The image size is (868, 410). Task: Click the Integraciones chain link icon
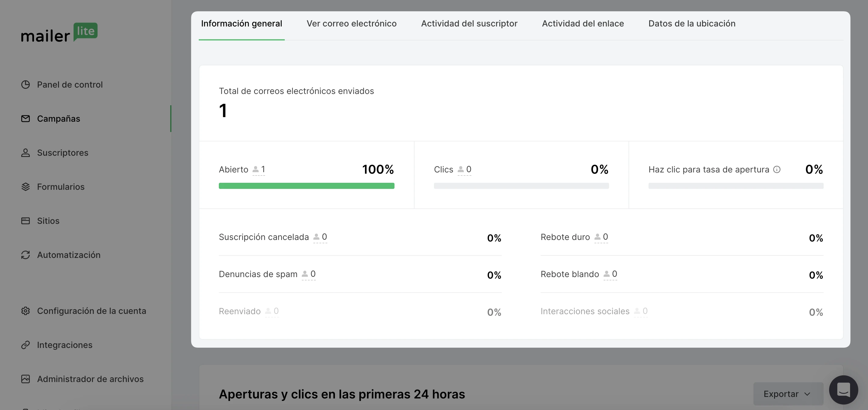click(26, 345)
